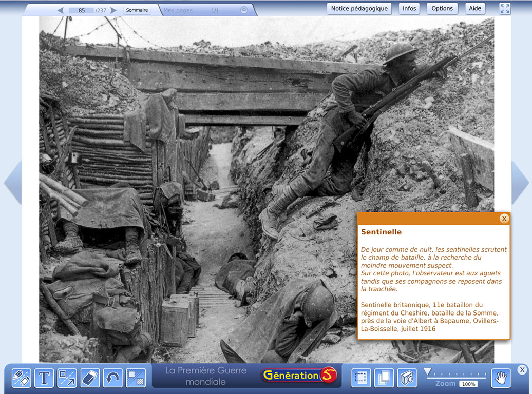532x394 pixels.
Task: Open the Notice pédagogique
Action: (x=359, y=9)
